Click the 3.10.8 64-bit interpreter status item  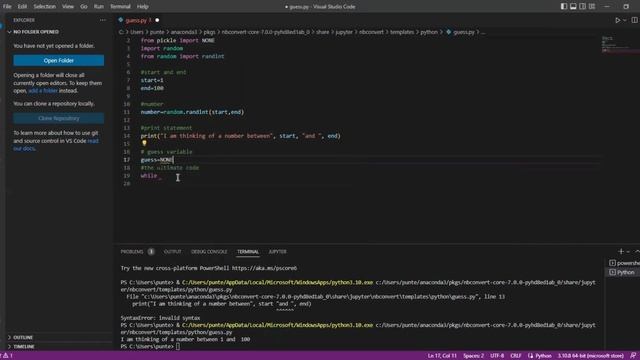click(x=591, y=356)
